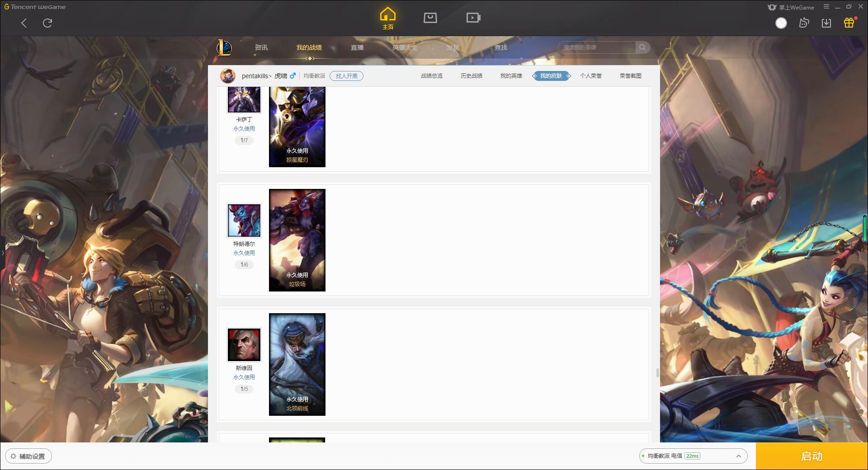868x470 pixels.
Task: Open 辅助设置 assistant settings
Action: click(x=28, y=456)
